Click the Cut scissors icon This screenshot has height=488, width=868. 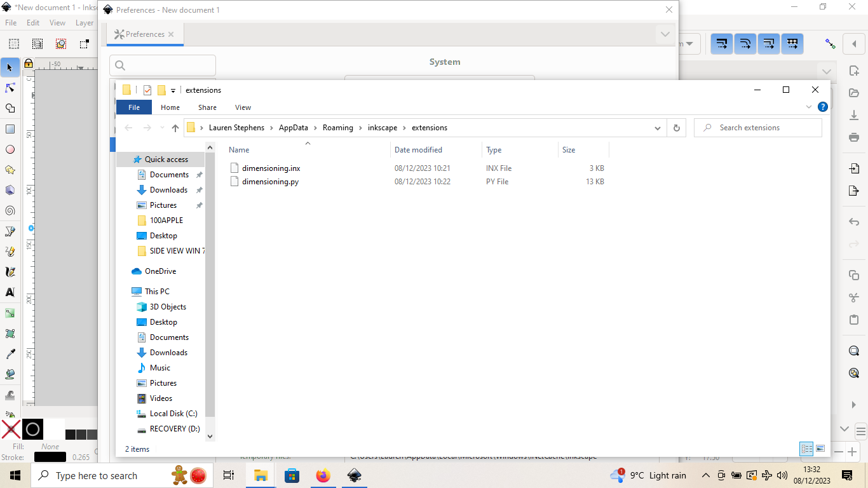click(x=854, y=297)
